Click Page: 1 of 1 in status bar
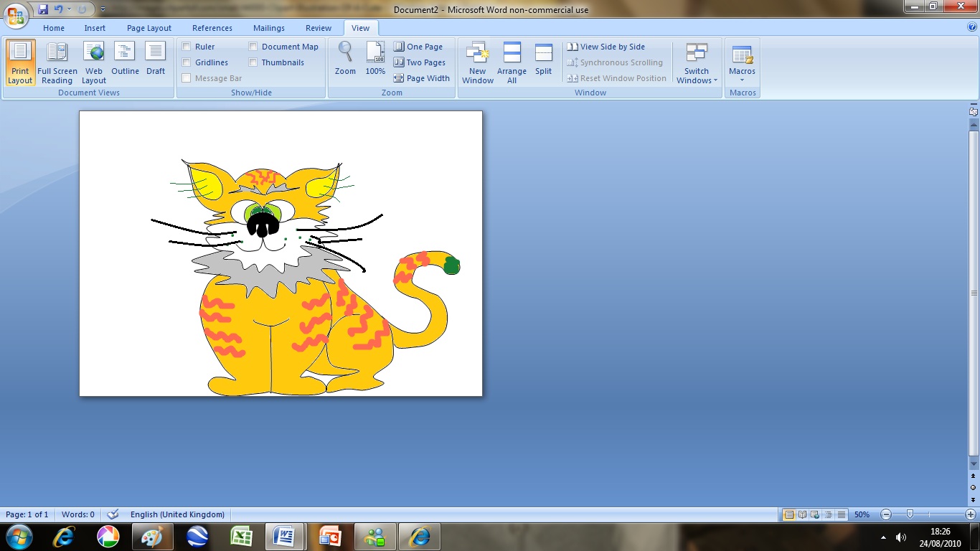980x551 pixels. 27,514
